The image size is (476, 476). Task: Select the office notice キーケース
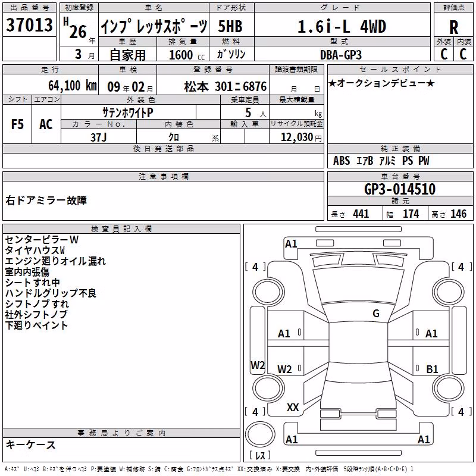(31, 445)
